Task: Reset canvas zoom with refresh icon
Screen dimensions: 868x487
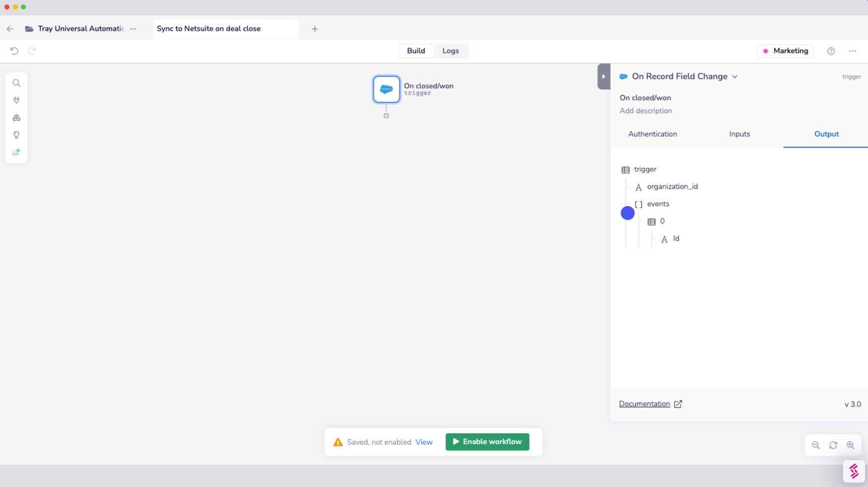Action: 833,445
